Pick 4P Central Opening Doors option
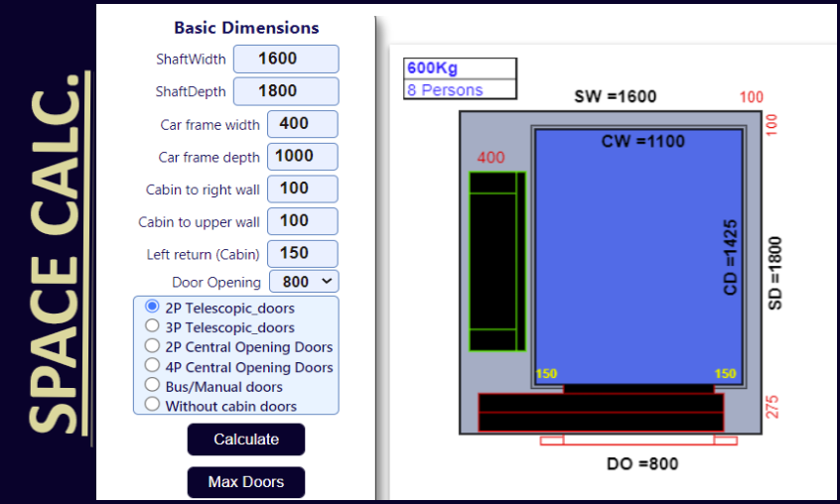The height and width of the screenshot is (504, 840). click(152, 366)
